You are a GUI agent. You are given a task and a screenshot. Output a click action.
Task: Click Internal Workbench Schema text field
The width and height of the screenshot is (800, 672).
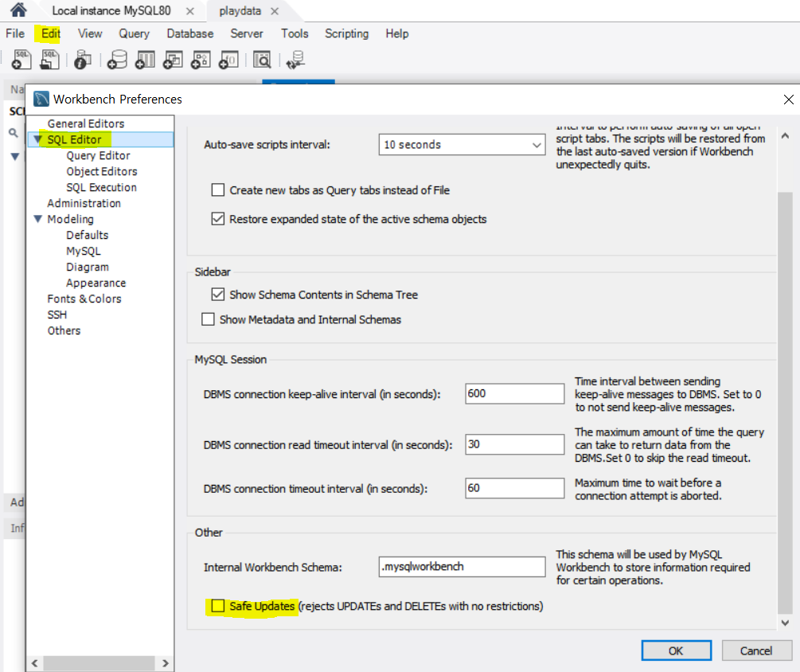click(462, 566)
